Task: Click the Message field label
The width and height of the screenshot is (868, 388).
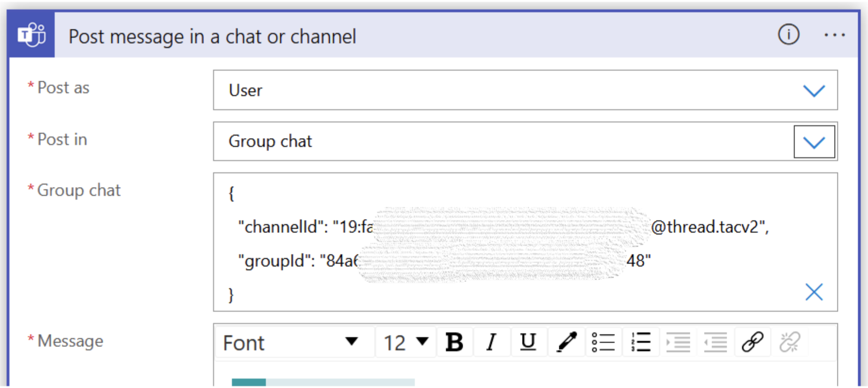Action: [70, 341]
